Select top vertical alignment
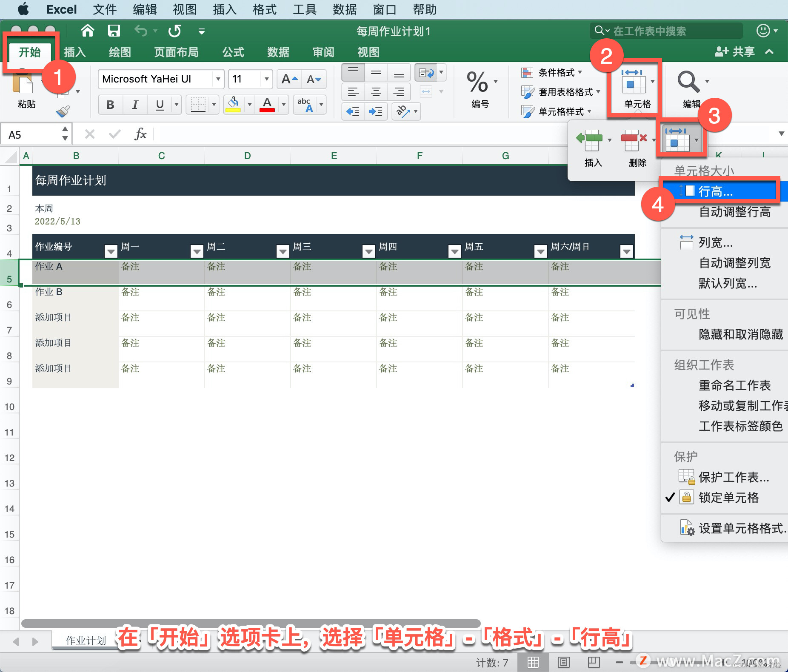Image resolution: width=788 pixels, height=672 pixels. click(x=353, y=73)
